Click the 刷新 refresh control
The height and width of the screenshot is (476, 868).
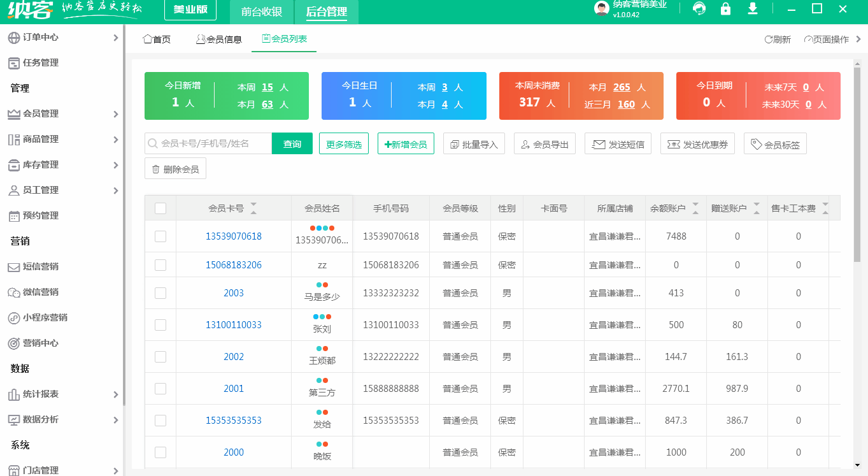pos(778,39)
